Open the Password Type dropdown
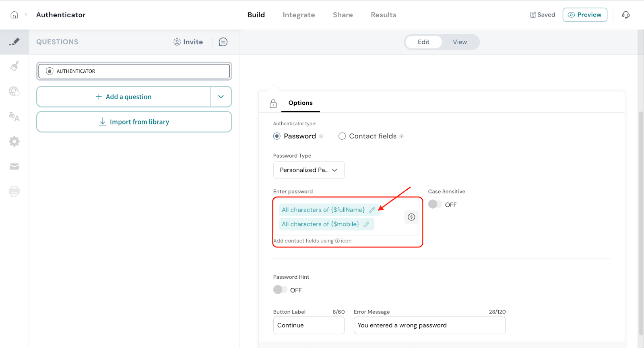 tap(309, 170)
